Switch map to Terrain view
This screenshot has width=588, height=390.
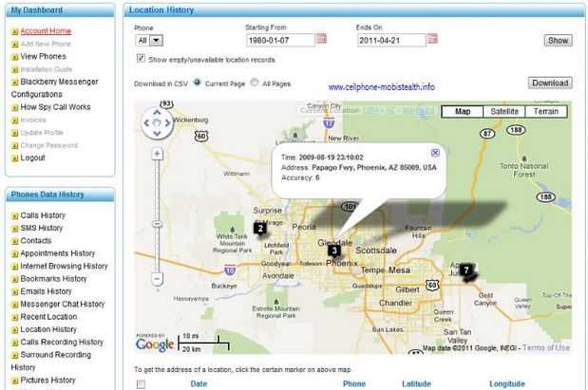coord(545,111)
